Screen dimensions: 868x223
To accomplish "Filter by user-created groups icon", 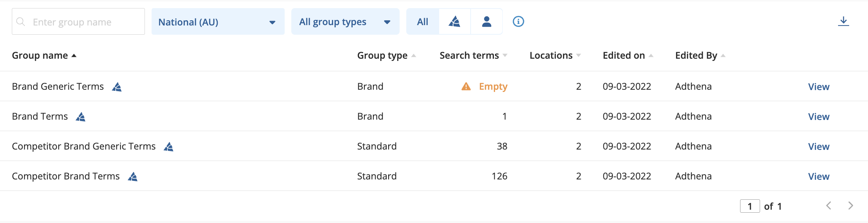I will click(x=486, y=21).
